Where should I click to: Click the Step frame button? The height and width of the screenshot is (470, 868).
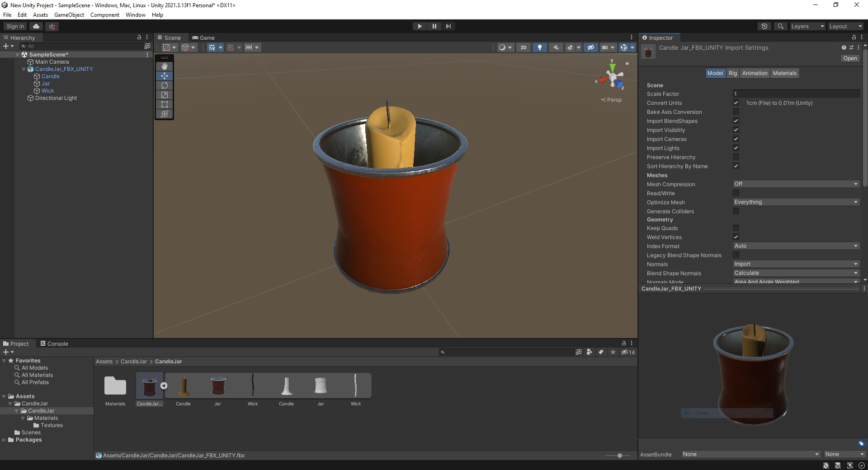tap(448, 26)
